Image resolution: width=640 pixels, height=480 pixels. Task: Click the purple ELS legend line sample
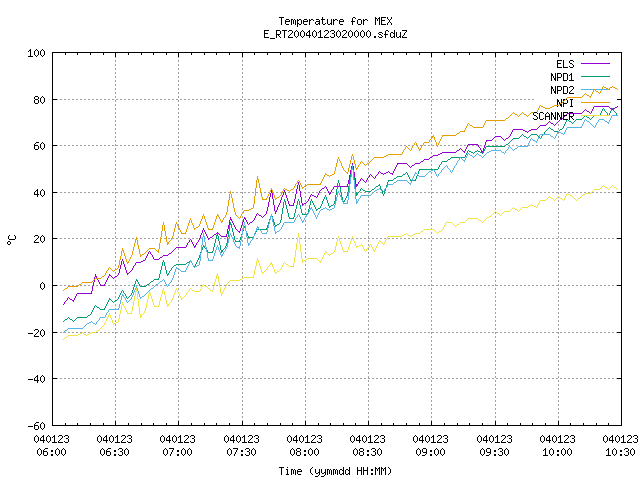pos(596,64)
